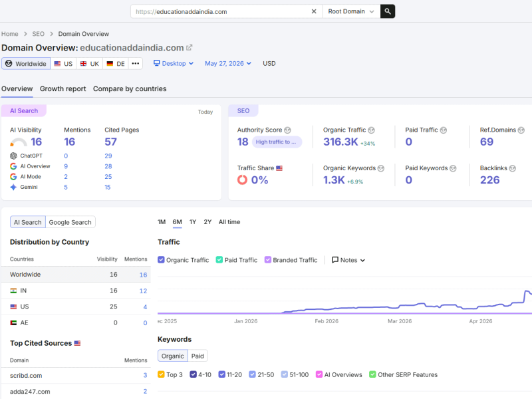Toggle the AI Overviews checkbox

[x=319, y=374]
